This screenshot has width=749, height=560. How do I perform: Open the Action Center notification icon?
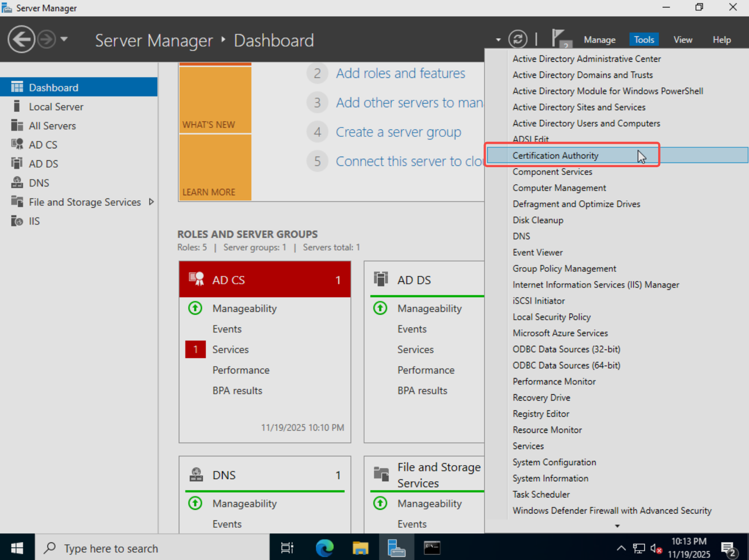coord(729,548)
